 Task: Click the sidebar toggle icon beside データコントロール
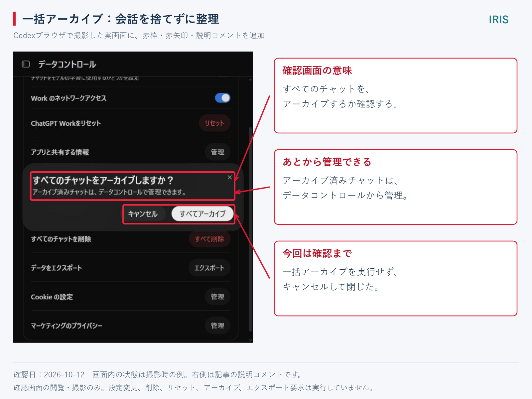pos(26,64)
